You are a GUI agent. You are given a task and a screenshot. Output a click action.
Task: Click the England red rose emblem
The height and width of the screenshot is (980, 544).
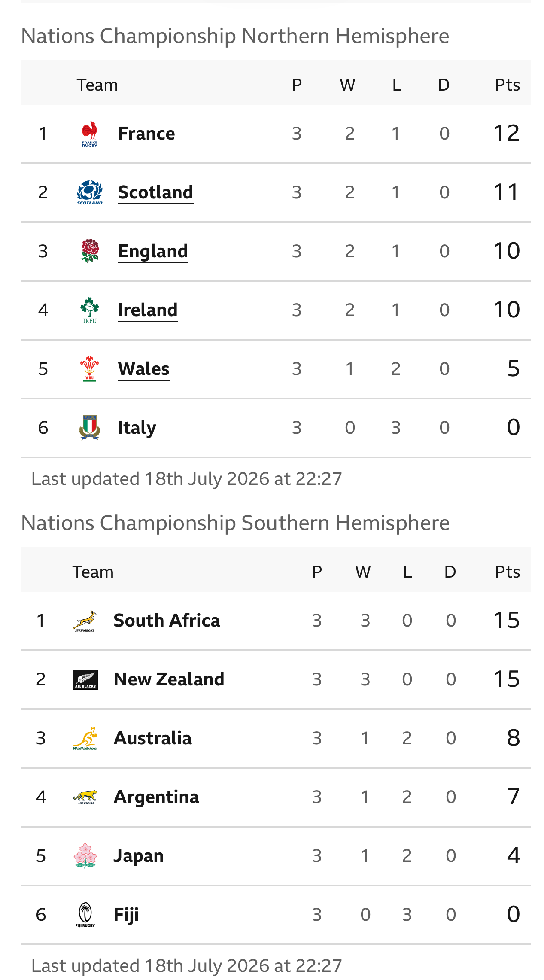pyautogui.click(x=90, y=251)
